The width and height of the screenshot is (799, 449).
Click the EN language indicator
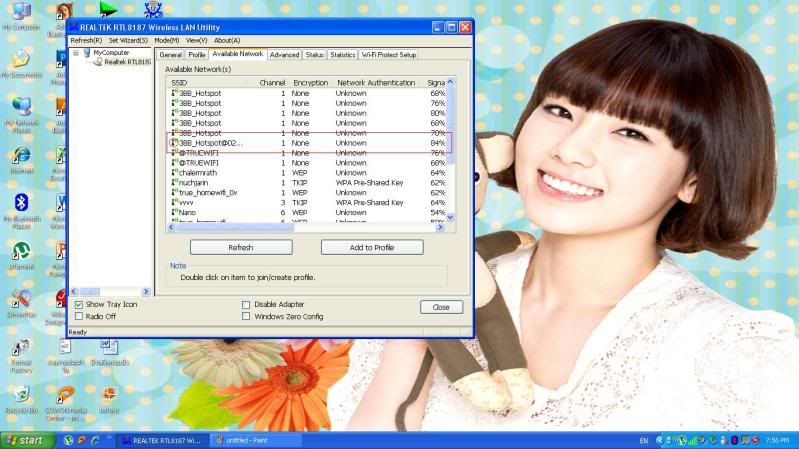(644, 440)
